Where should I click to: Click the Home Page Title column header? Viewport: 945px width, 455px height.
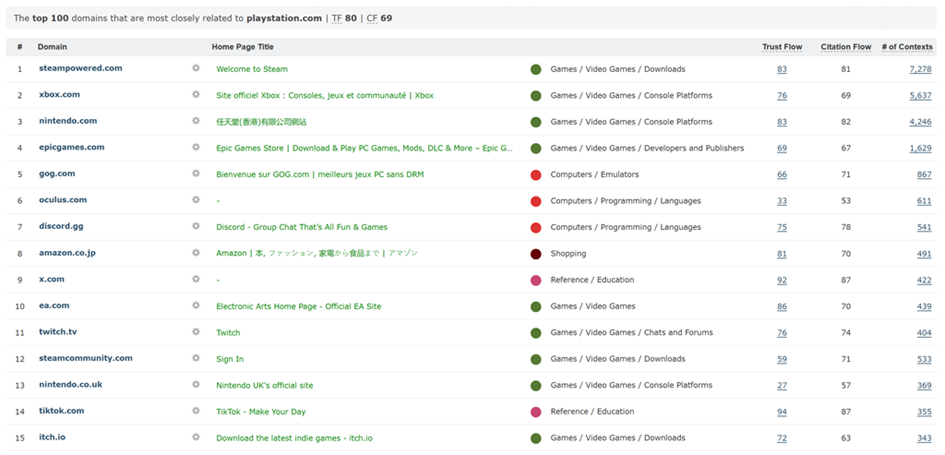(242, 47)
